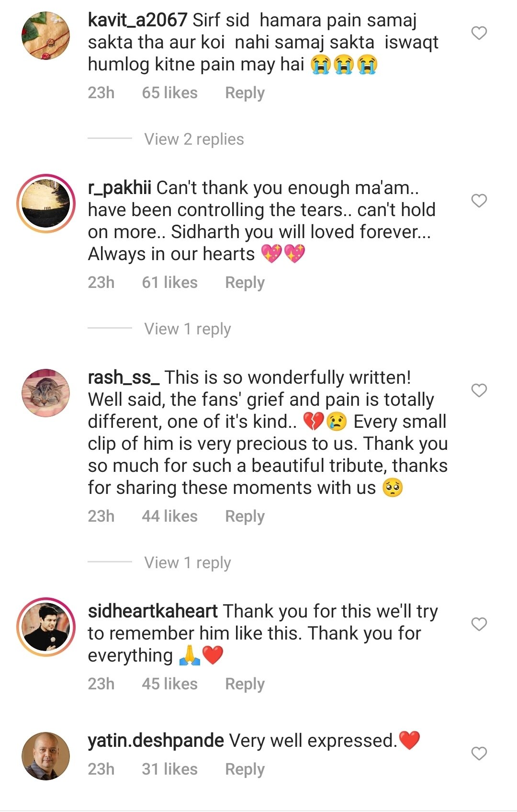Show 44 likes on rash_ss_ comment
Screen dimensions: 517x812
tap(169, 516)
